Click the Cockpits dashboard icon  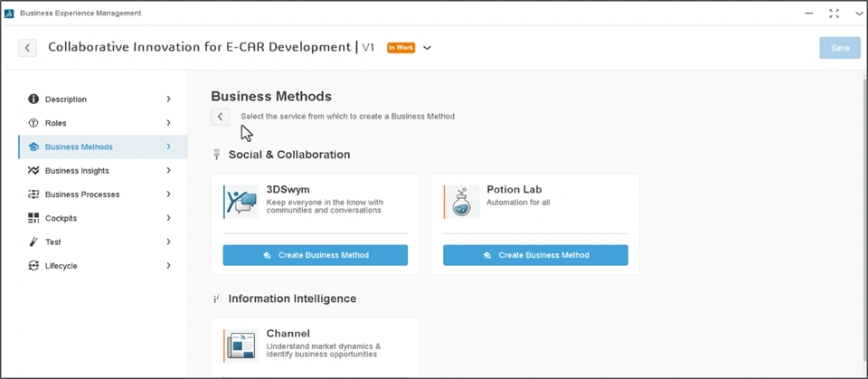pos(33,218)
